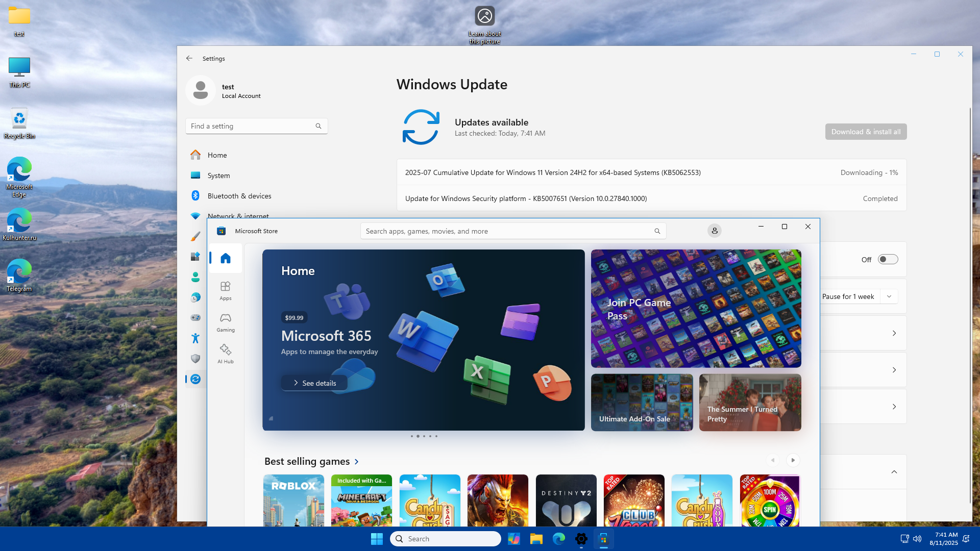Click Microsoft Store icon in taskbar
980x551 pixels.
[x=603, y=539]
